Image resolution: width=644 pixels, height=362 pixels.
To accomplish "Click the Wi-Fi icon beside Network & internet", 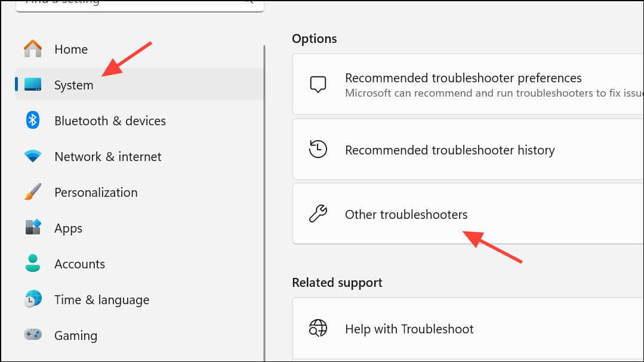I will click(33, 156).
